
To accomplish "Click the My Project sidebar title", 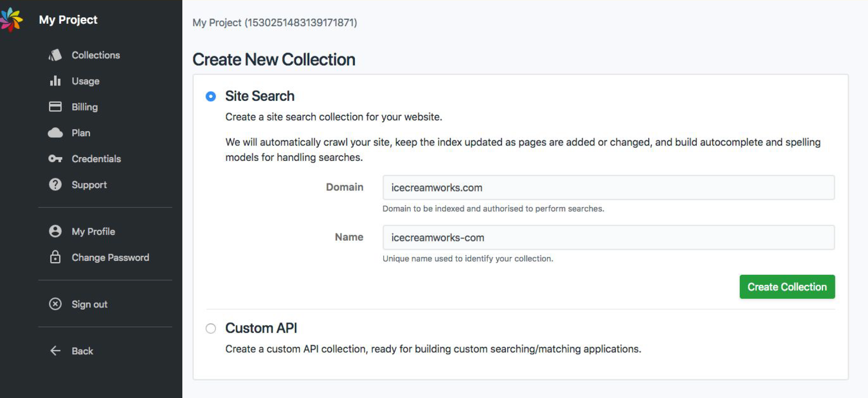I will click(68, 19).
